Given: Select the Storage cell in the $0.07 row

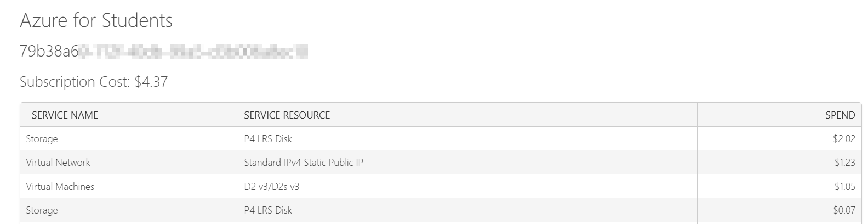Looking at the screenshot, I should click(42, 210).
